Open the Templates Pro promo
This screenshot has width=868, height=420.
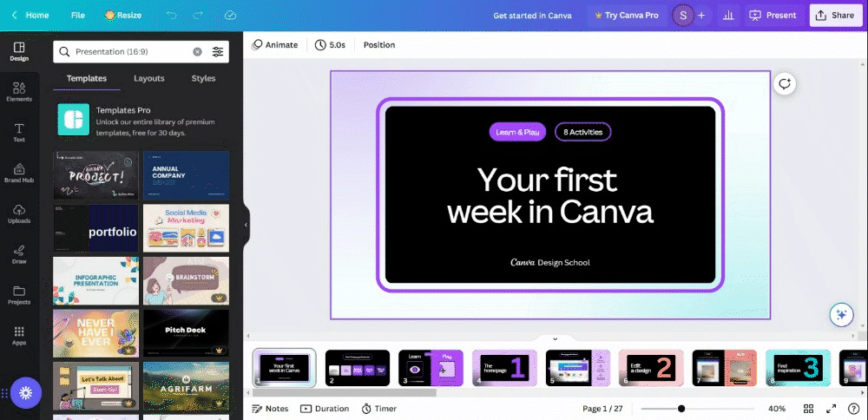(141, 121)
